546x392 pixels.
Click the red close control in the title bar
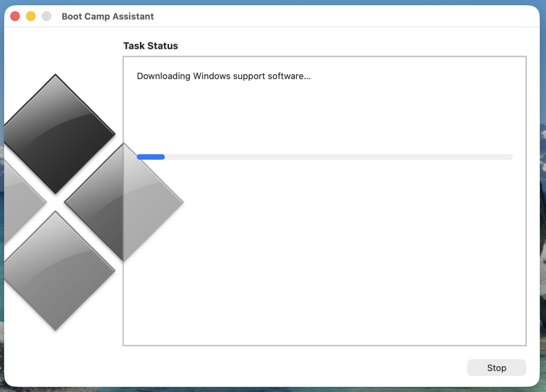point(15,16)
